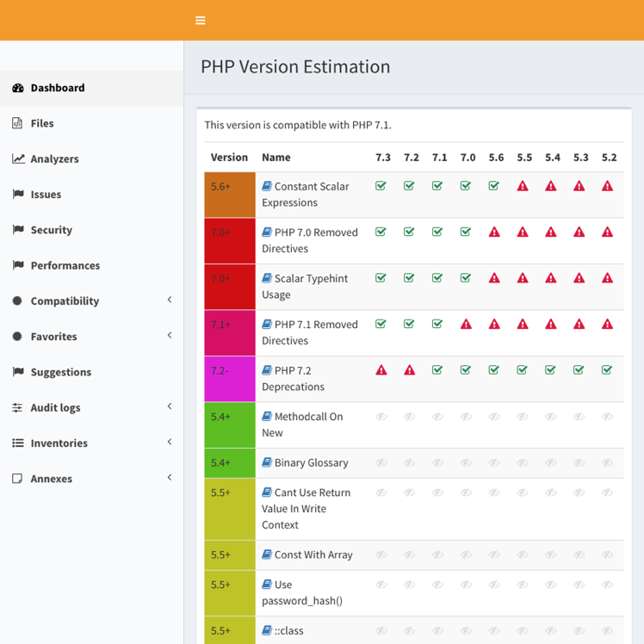Expand the Inventories submenu chevron
644x644 pixels.
[170, 442]
